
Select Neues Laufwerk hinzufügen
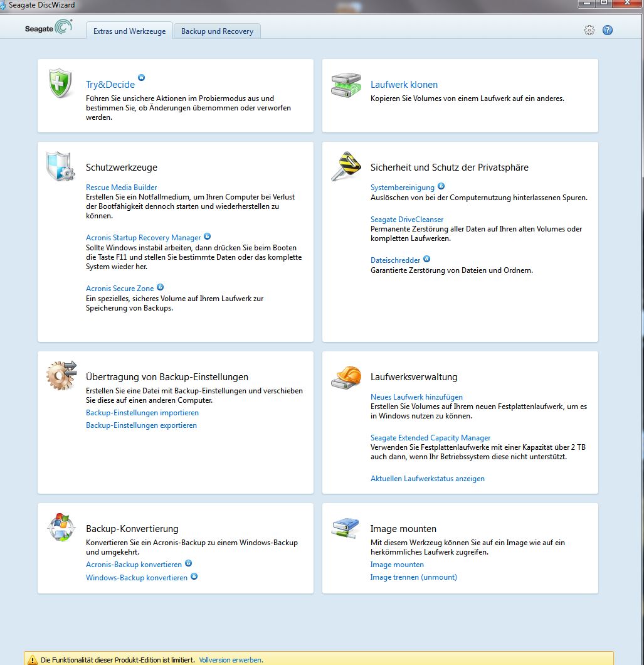(416, 397)
